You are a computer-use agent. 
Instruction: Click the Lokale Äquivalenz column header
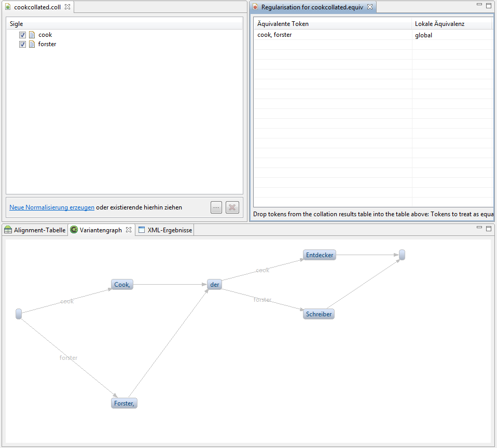[x=451, y=24]
